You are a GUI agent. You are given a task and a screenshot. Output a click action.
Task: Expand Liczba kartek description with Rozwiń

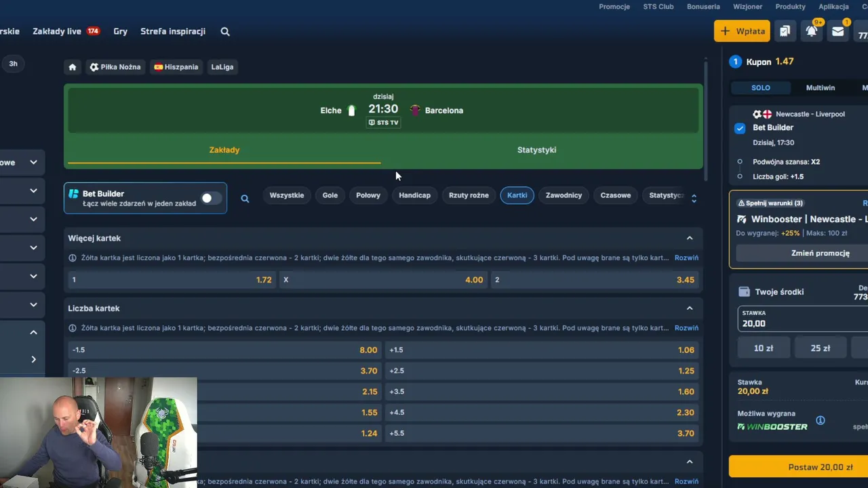686,328
